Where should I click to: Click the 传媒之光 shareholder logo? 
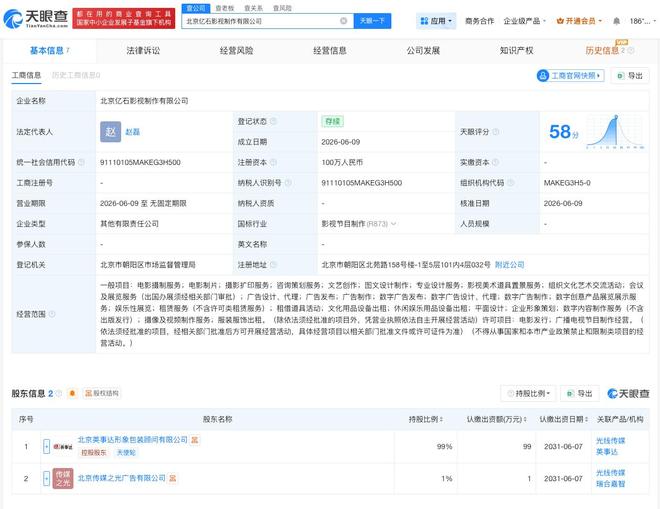tap(63, 478)
